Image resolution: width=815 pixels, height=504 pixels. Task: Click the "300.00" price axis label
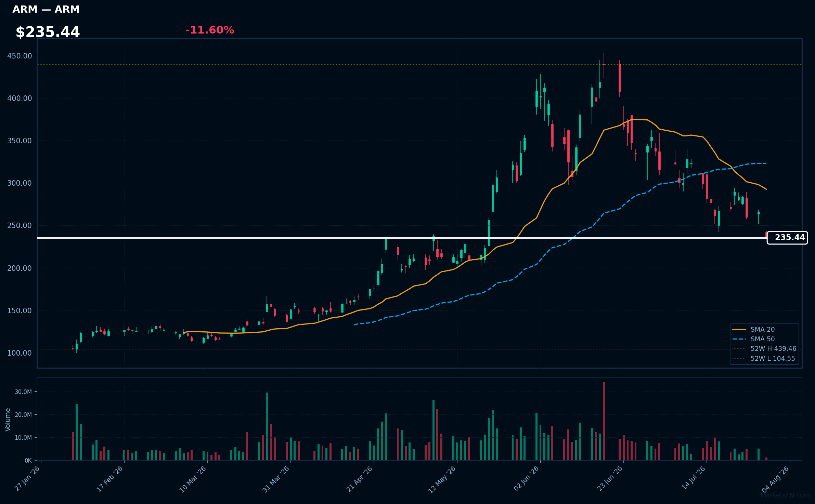(20, 183)
